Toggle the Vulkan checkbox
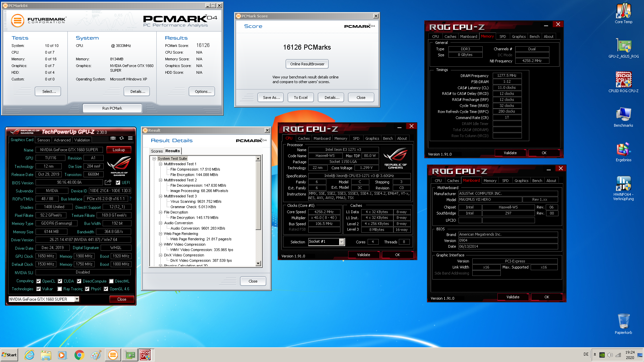Viewport: 644px width, 362px height. coord(39,289)
